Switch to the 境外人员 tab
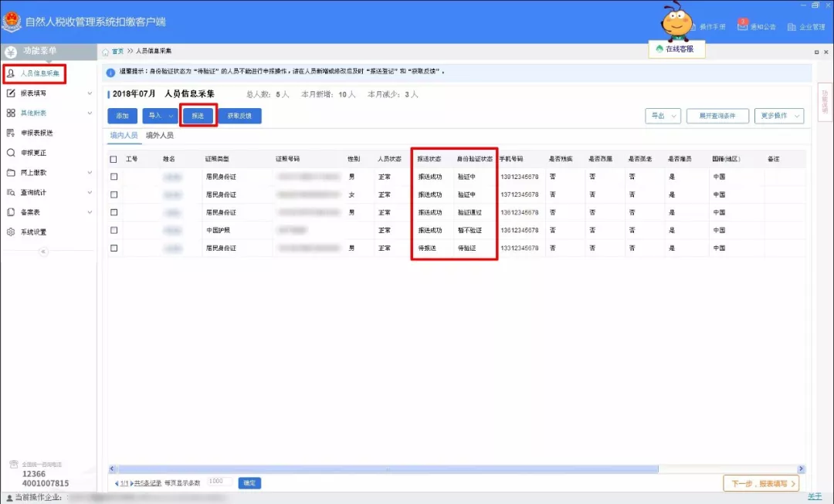 pyautogui.click(x=161, y=134)
